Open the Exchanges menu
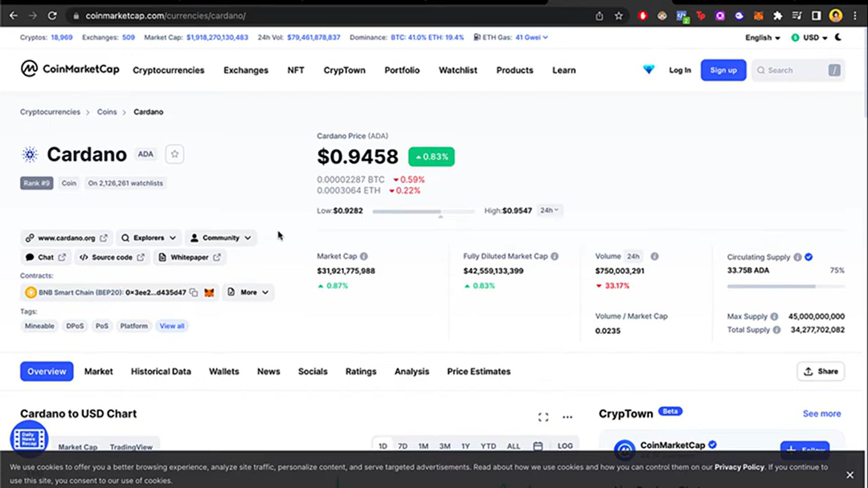 coord(245,70)
